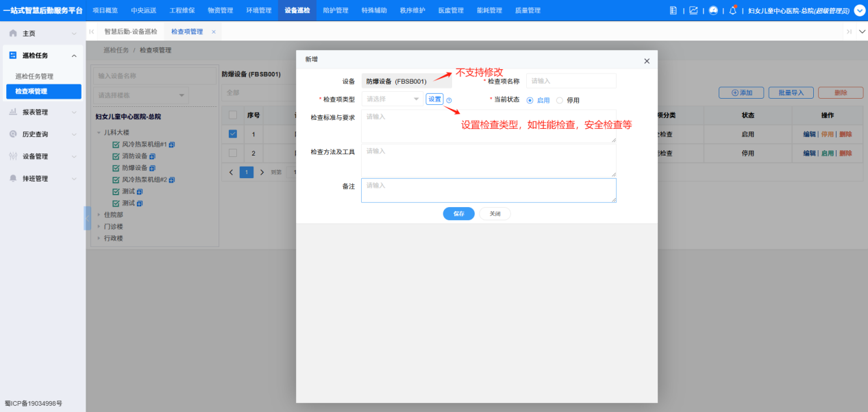The image size is (868, 412).
Task: Click the 设置 button beside 检查项类型
Action: click(434, 99)
